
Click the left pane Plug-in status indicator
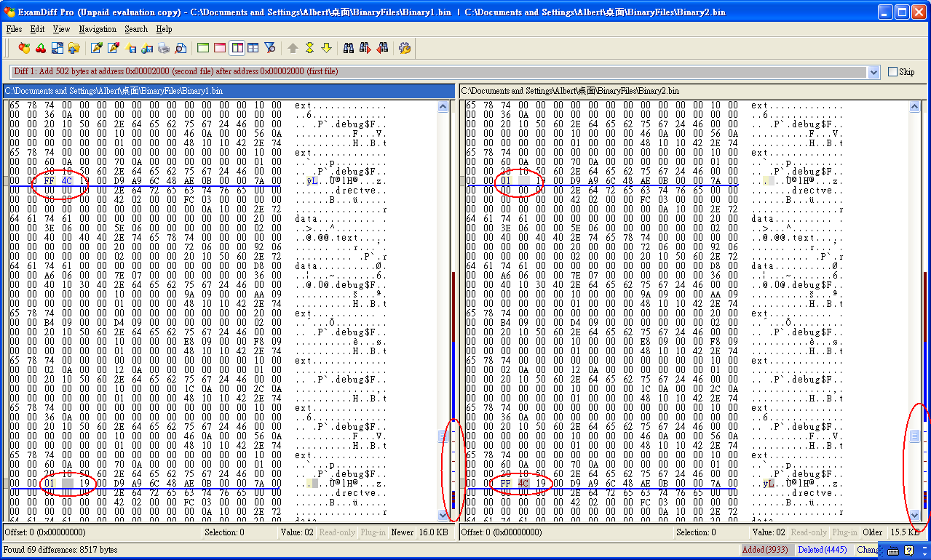coord(373,532)
